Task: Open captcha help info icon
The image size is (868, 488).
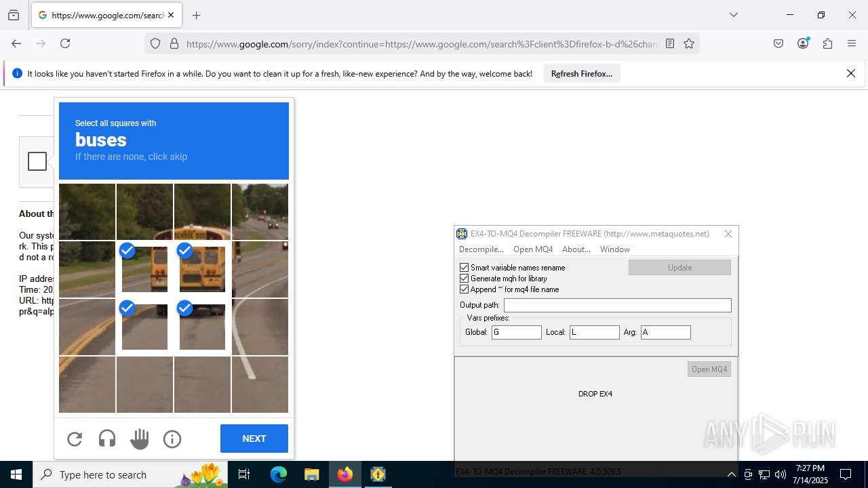Action: 172,439
